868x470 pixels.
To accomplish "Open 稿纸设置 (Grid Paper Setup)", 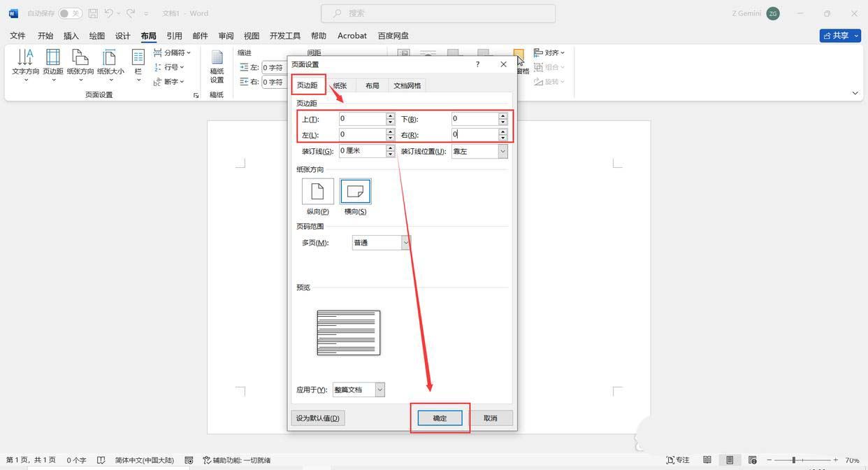I will 217,68.
